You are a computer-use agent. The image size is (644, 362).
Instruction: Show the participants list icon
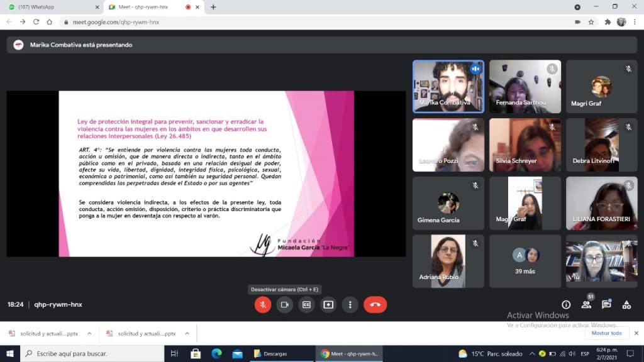(586, 305)
